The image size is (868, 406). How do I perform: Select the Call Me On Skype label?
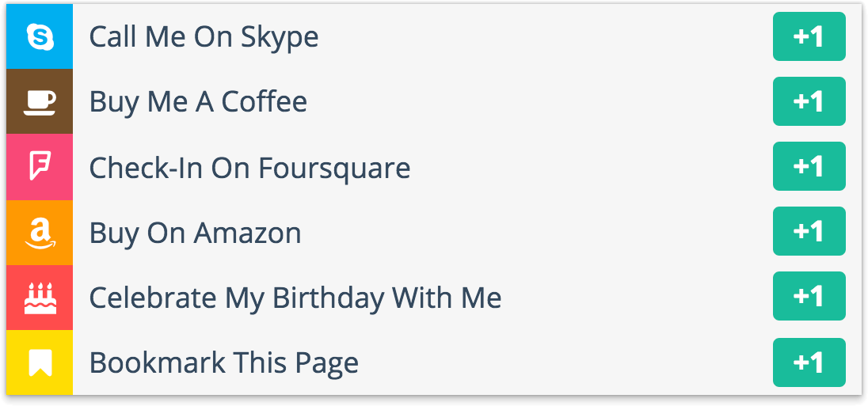(204, 38)
